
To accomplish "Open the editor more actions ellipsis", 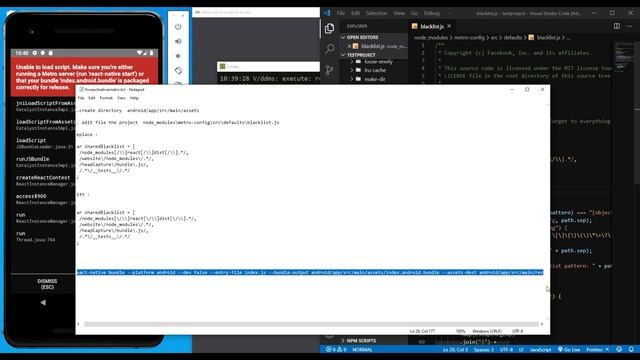I will coord(629,26).
